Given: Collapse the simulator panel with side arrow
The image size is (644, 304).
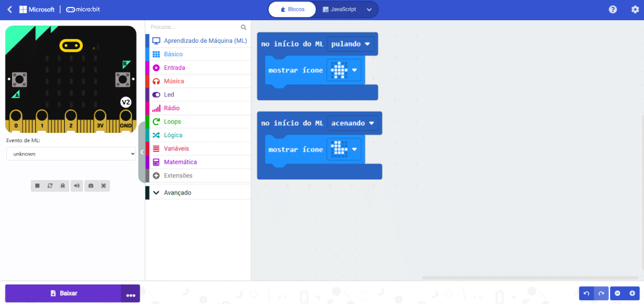Looking at the screenshot, I should (142, 152).
